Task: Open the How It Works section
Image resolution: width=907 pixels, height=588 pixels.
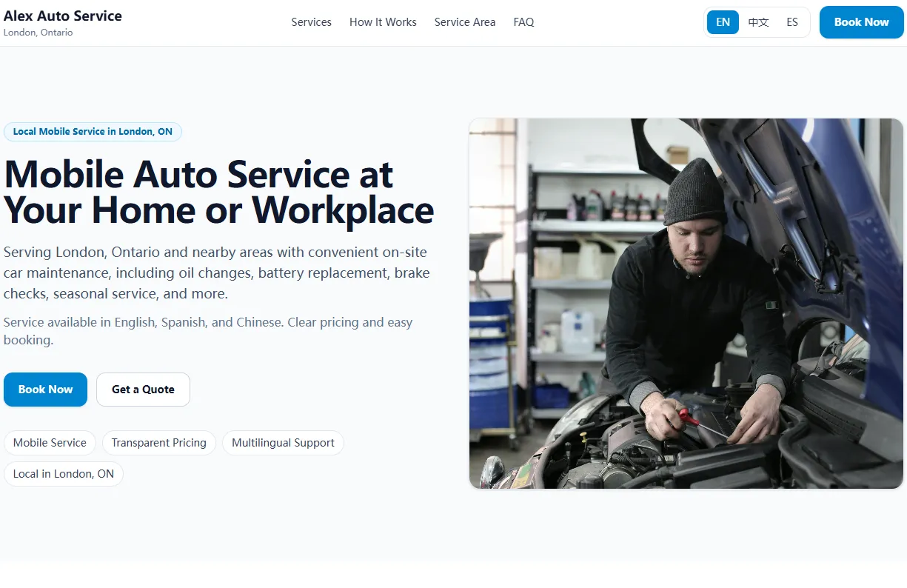Action: pyautogui.click(x=383, y=22)
